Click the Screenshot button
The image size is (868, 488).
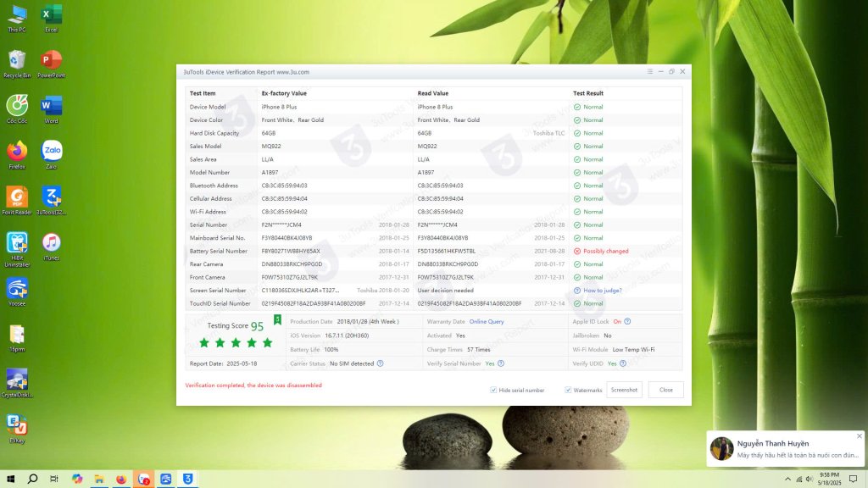point(624,390)
